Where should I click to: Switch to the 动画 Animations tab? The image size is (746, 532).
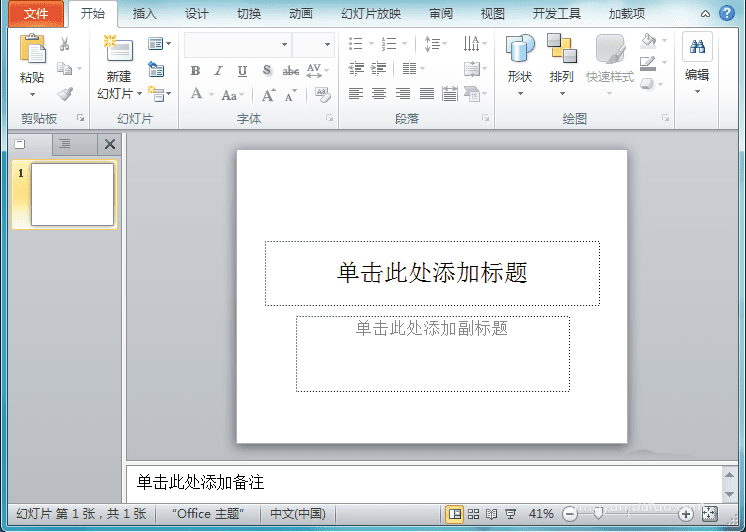(x=301, y=14)
